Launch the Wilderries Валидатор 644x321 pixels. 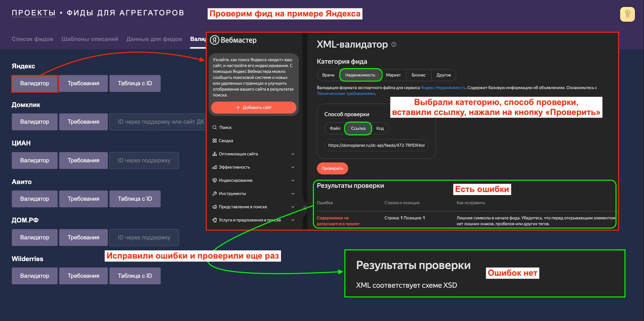pos(35,276)
